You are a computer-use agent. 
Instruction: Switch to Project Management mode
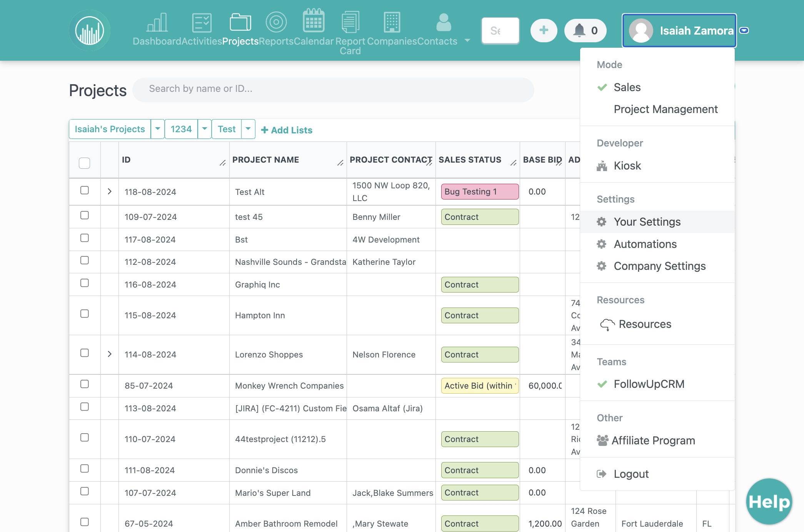(x=657, y=109)
